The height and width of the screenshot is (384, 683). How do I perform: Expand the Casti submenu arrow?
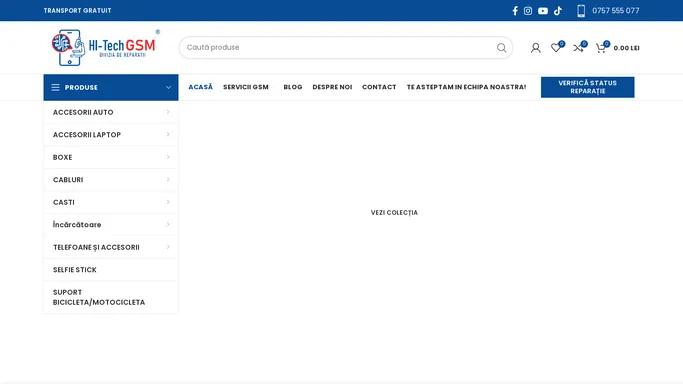click(x=168, y=202)
